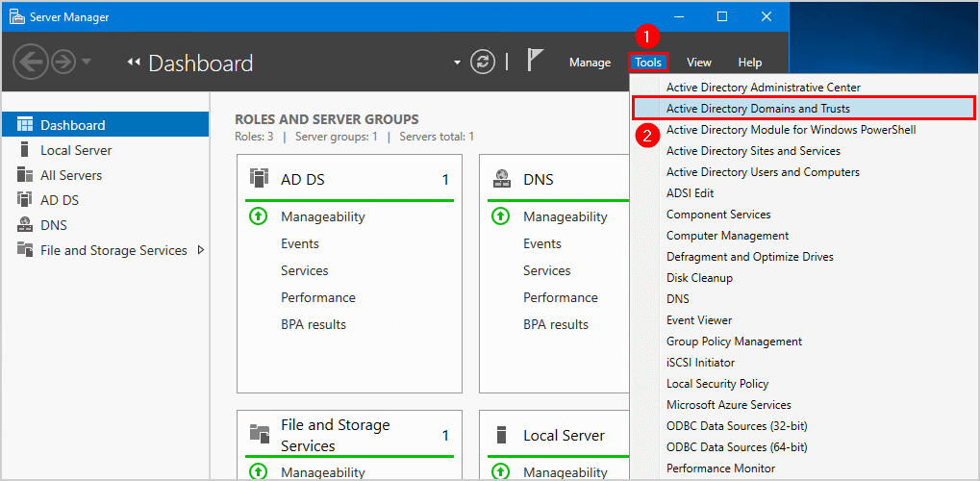This screenshot has height=481, width=980.
Task: Open the Tools menu
Action: pyautogui.click(x=648, y=63)
